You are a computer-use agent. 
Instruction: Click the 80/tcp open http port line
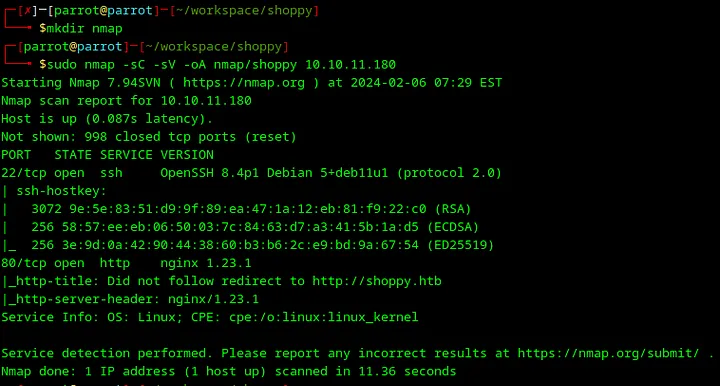pyautogui.click(x=126, y=263)
